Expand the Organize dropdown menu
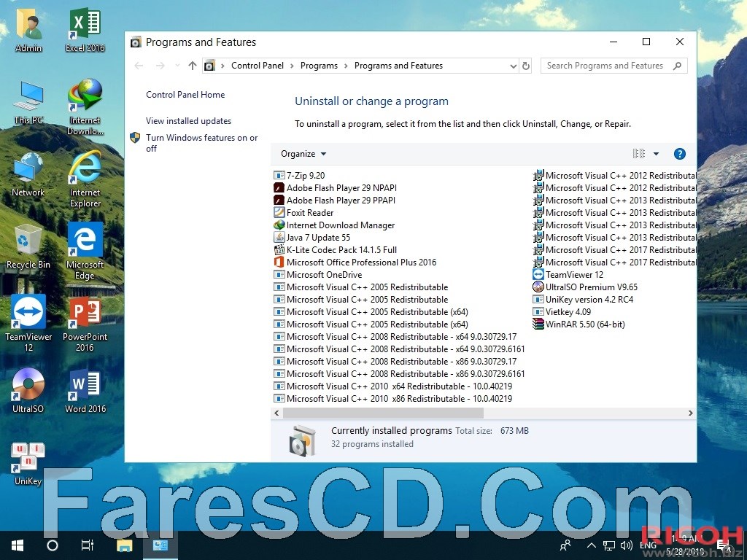The height and width of the screenshot is (560, 747). tap(303, 154)
